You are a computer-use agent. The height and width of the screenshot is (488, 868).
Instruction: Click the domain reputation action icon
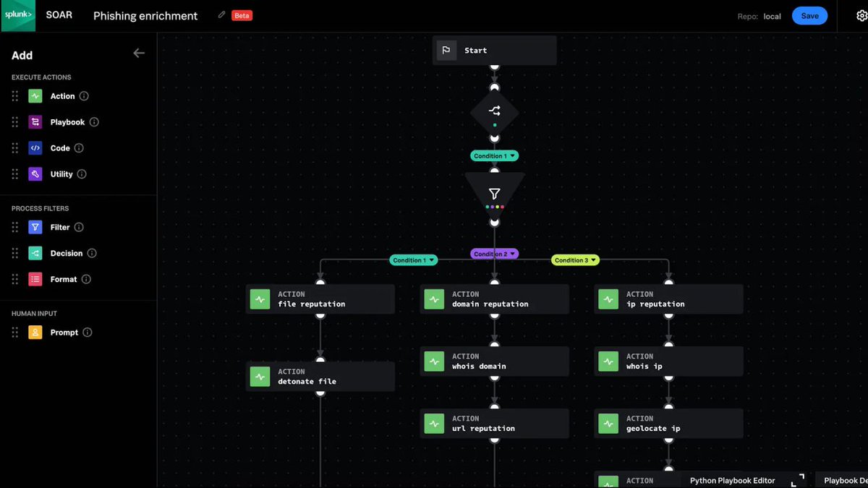click(434, 299)
